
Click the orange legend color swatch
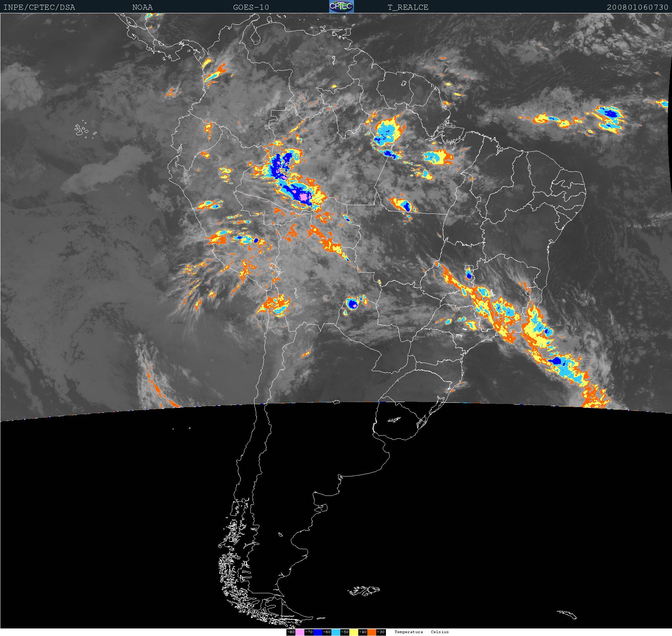[372, 632]
